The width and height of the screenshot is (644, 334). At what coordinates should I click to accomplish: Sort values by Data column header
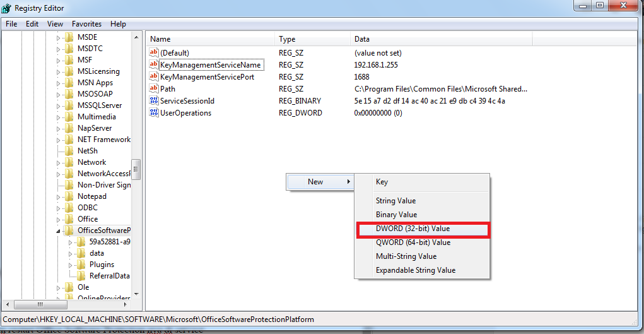[441, 39]
